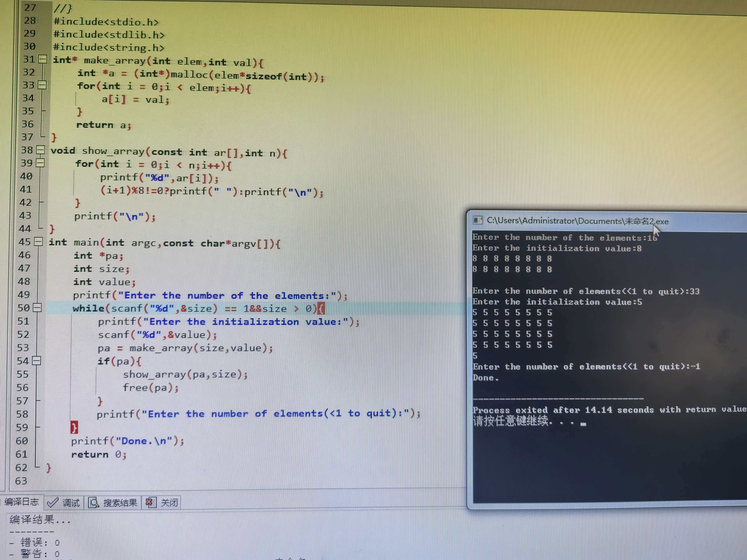Collapse main function fold at line 45
This screenshot has height=560, width=747.
point(39,242)
